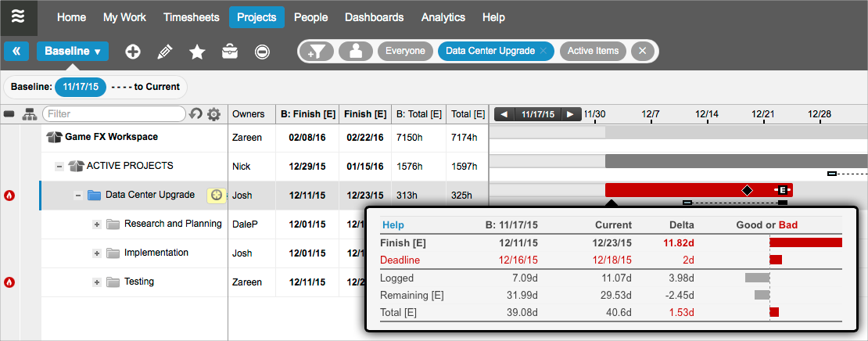Open the Baseline view dropdown
The width and height of the screenshot is (868, 341).
point(73,52)
